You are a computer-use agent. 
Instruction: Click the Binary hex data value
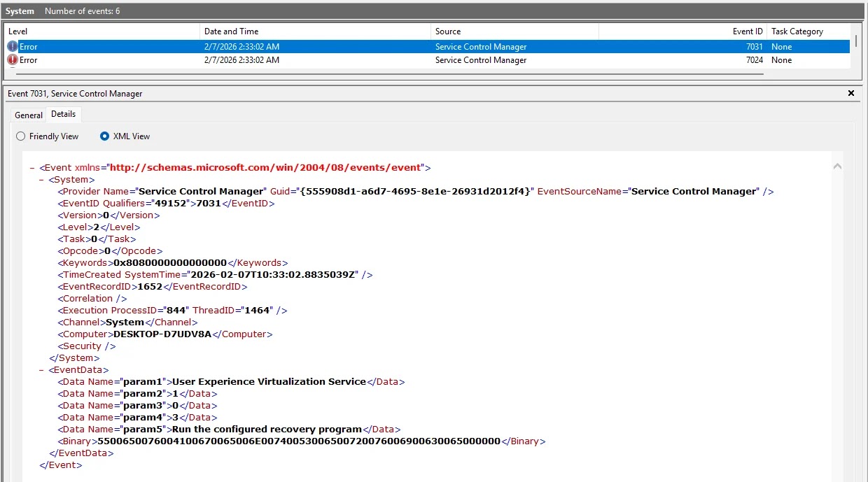[299, 441]
